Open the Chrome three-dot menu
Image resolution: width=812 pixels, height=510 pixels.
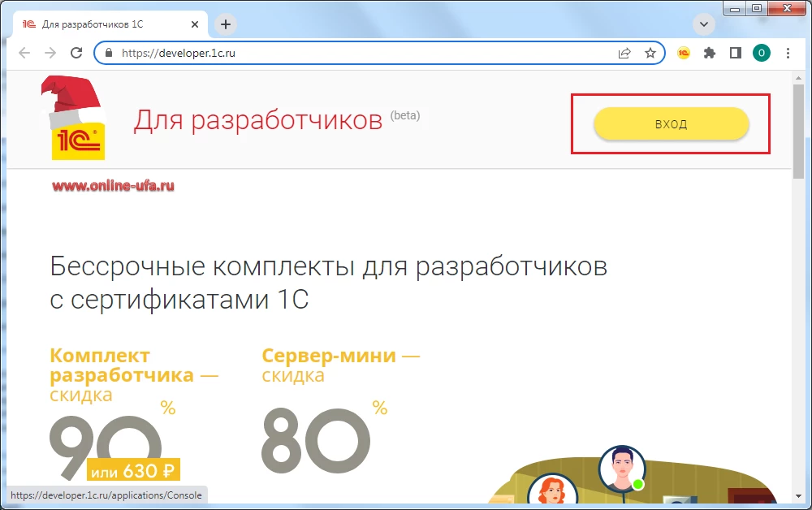(x=788, y=53)
